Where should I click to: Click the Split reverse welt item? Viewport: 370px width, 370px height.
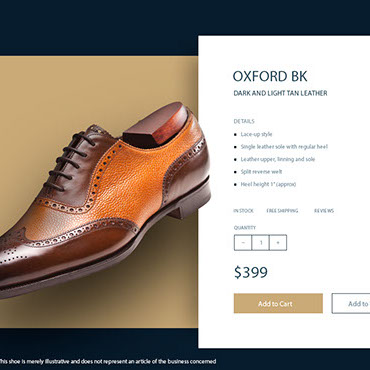pyautogui.click(x=261, y=172)
